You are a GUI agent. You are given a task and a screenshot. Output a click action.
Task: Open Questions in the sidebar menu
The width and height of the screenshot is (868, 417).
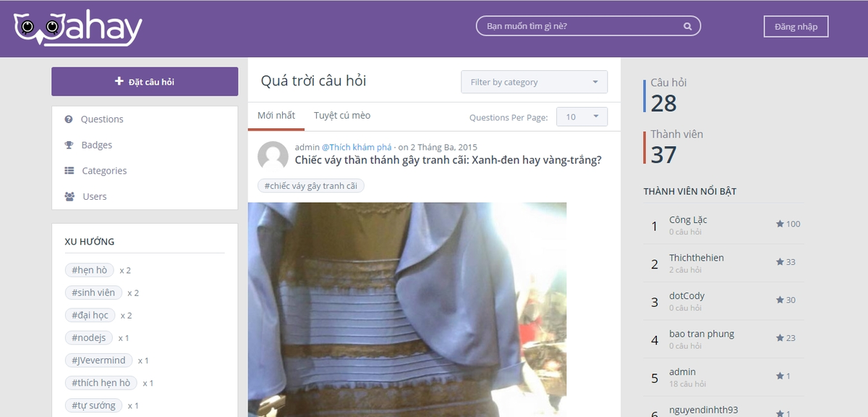point(102,119)
